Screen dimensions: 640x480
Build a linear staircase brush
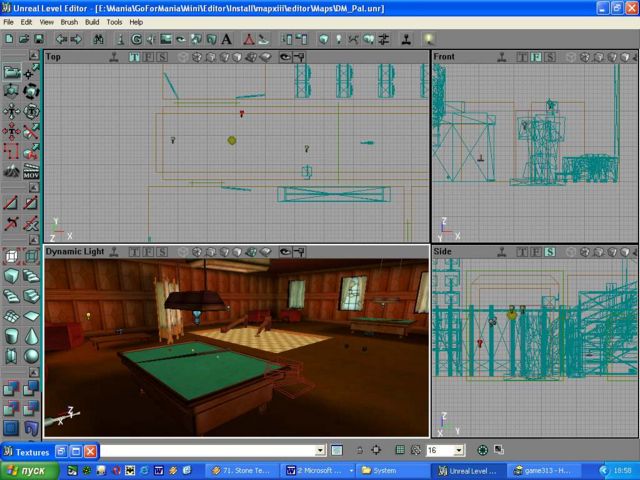point(31,296)
